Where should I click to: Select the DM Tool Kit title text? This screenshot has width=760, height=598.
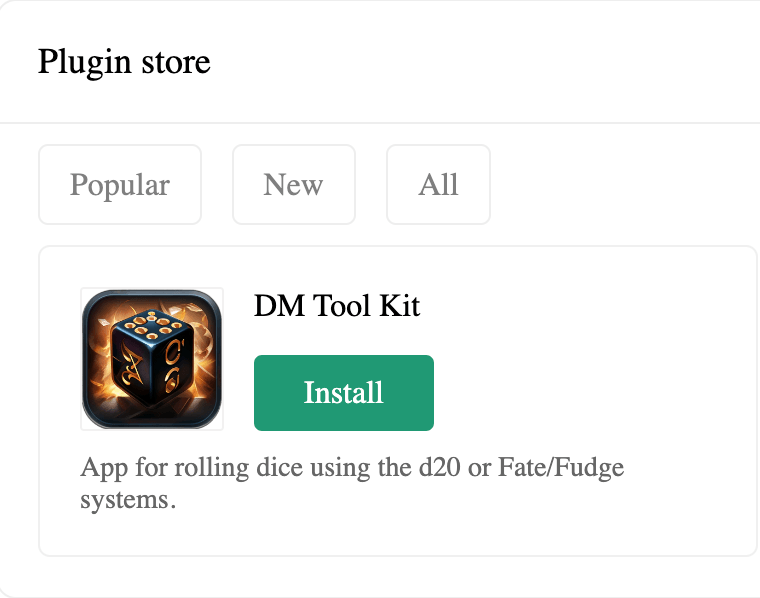(337, 306)
